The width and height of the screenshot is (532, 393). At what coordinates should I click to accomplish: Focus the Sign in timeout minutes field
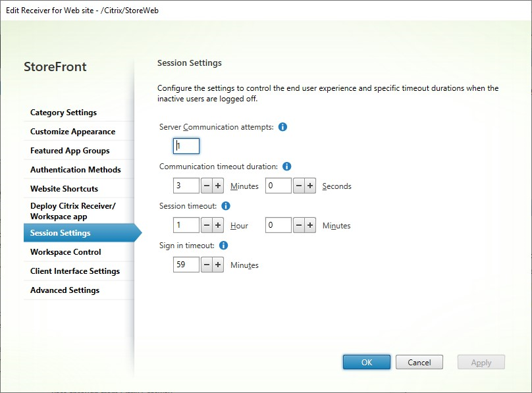186,265
